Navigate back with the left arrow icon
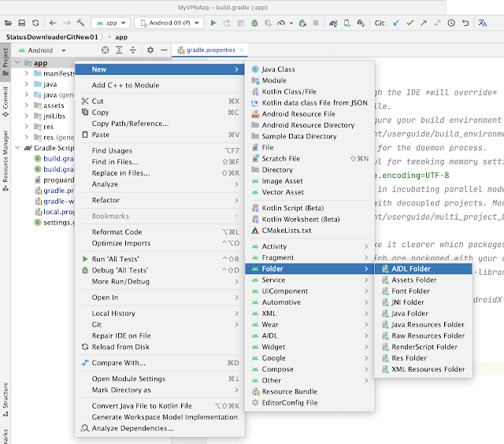Screen dimensions: 504x444 [x=53, y=23]
